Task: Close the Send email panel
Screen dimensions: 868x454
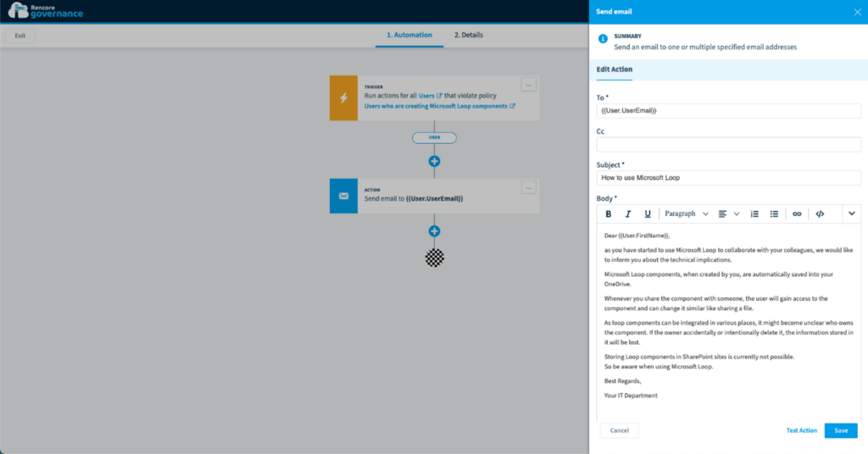Action: [858, 12]
